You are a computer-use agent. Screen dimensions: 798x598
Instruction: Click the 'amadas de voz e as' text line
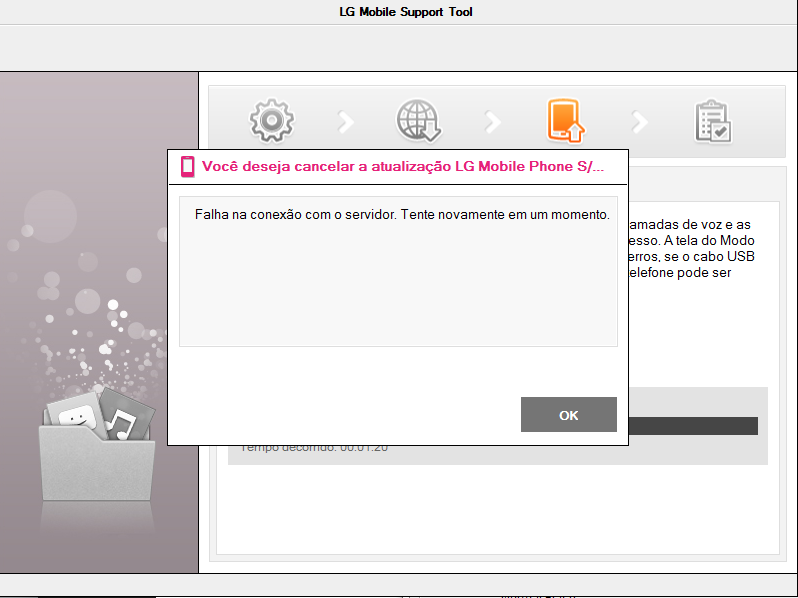pos(690,224)
